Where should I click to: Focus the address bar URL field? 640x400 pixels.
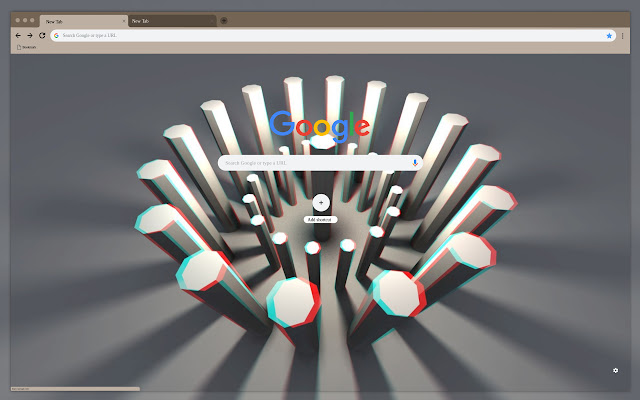tap(333, 36)
